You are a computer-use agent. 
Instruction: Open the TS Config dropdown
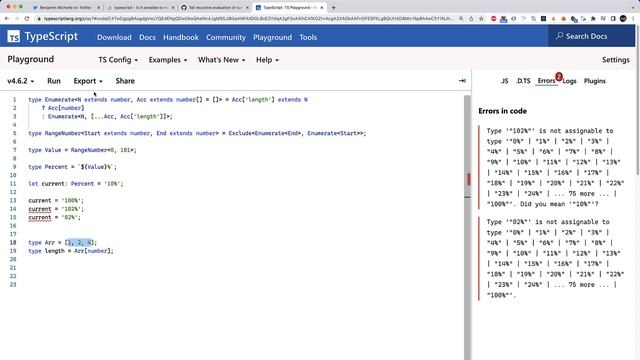(118, 60)
